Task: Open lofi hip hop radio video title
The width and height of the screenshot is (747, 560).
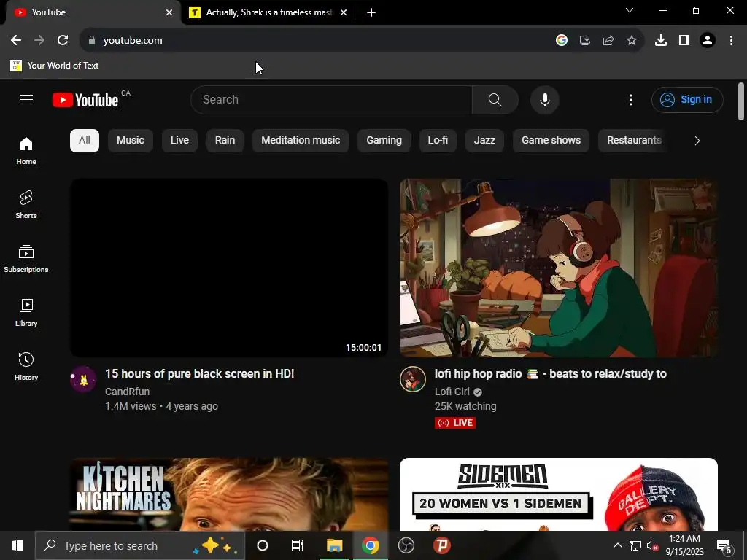Action: pyautogui.click(x=550, y=374)
